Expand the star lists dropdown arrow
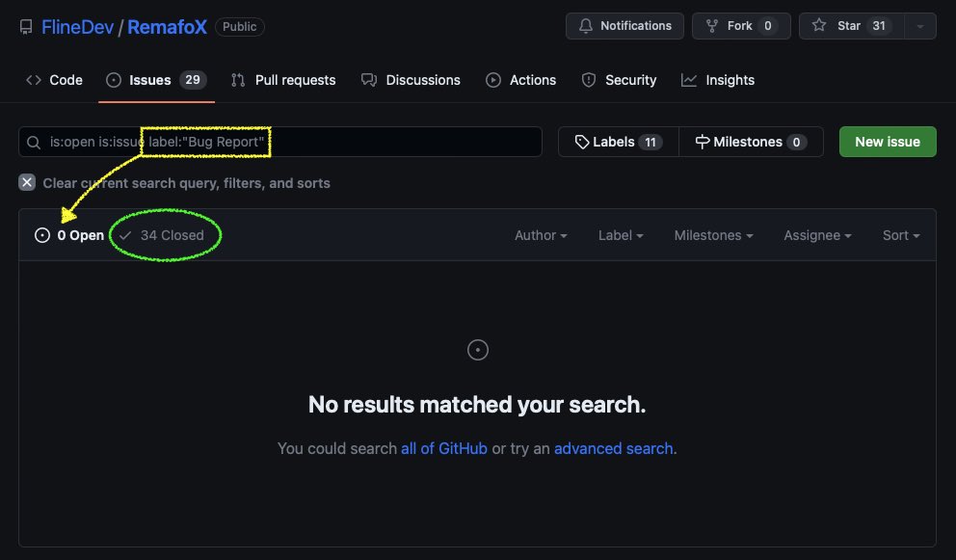This screenshot has height=560, width=956. pyautogui.click(x=920, y=26)
